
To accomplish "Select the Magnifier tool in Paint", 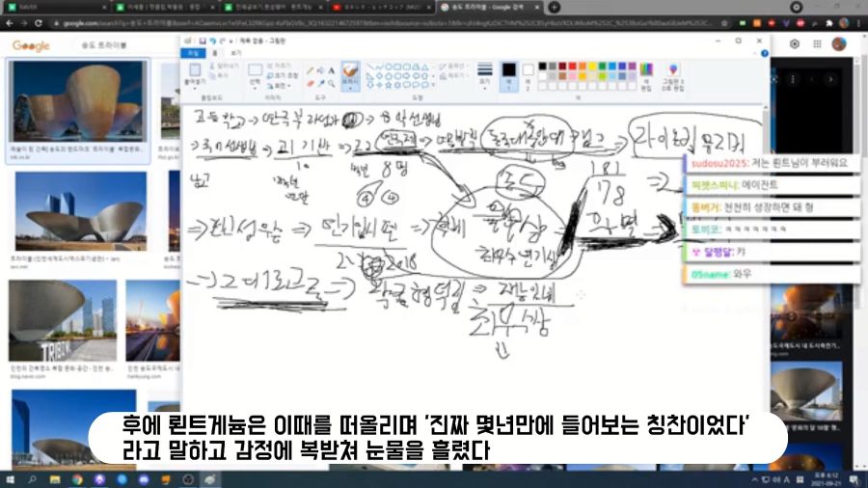I will [x=331, y=83].
